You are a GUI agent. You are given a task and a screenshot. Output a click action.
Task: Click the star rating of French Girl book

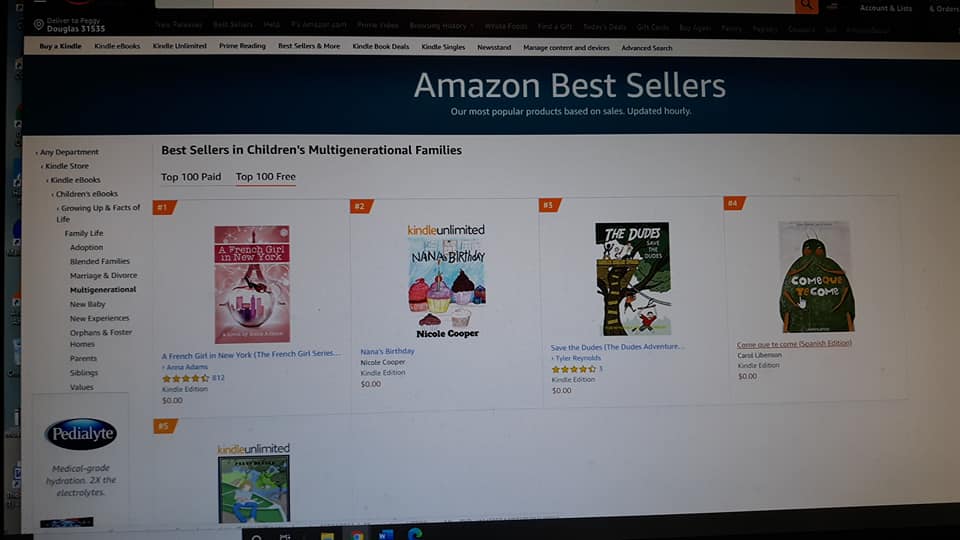pos(186,378)
